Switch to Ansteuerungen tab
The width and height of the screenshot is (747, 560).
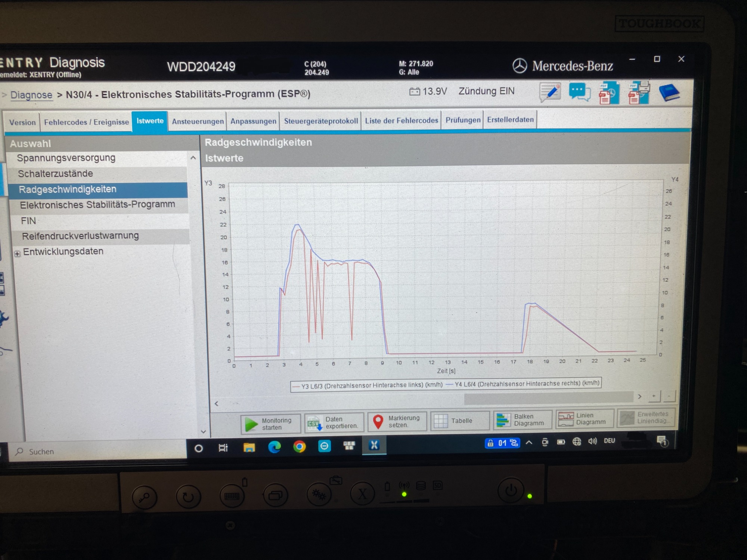click(x=198, y=121)
